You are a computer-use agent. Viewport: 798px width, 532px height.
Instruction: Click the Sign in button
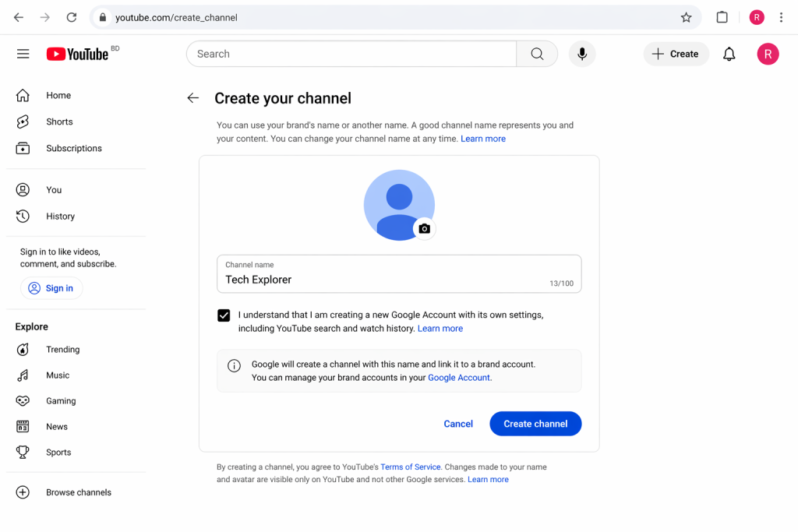point(51,288)
